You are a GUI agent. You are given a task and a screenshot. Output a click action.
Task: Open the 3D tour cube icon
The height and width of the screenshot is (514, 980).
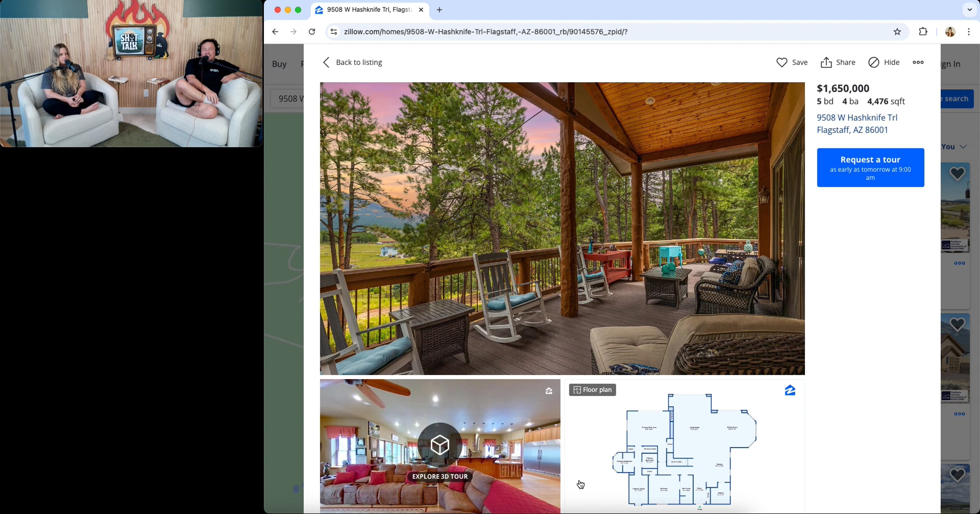(x=440, y=445)
